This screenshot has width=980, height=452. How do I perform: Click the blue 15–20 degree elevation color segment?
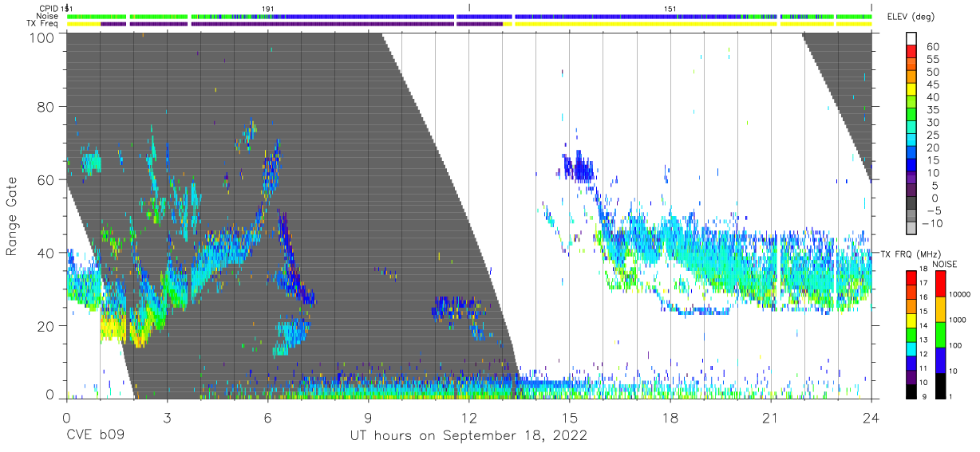pos(912,154)
